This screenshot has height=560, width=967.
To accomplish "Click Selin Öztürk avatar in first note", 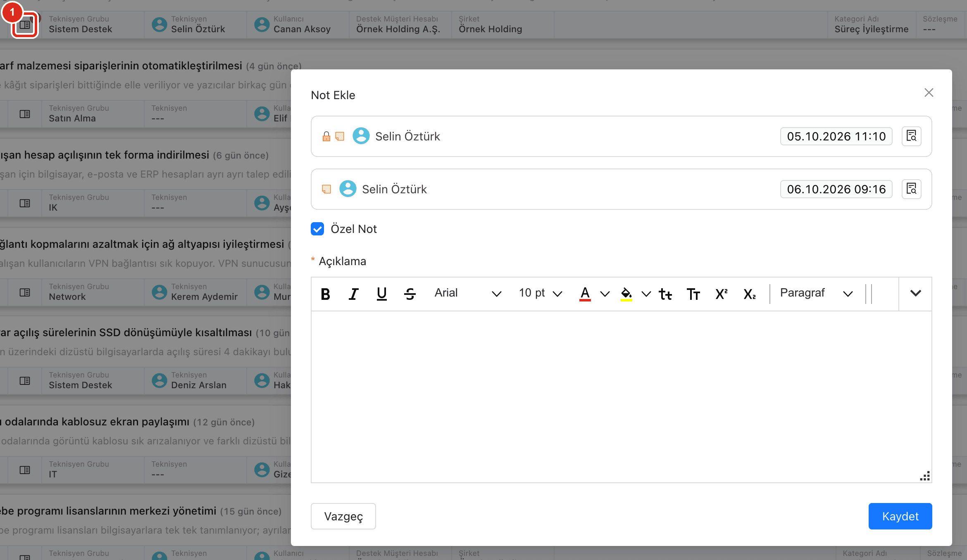I will pyautogui.click(x=361, y=136).
